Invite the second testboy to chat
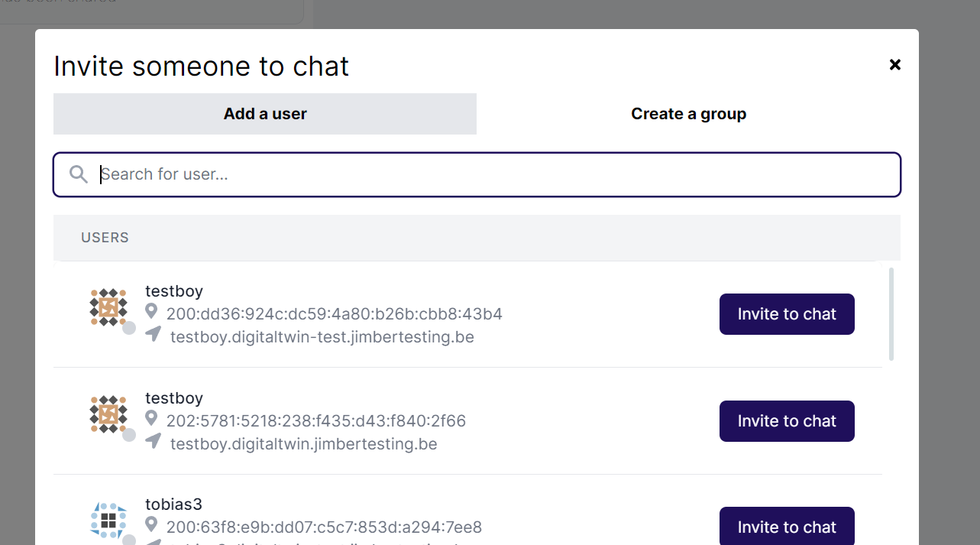The width and height of the screenshot is (980, 545). [x=787, y=420]
